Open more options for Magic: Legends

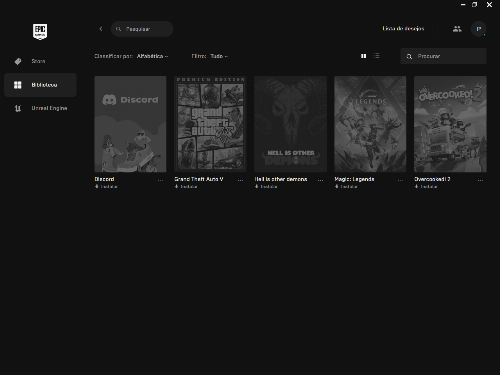click(400, 180)
